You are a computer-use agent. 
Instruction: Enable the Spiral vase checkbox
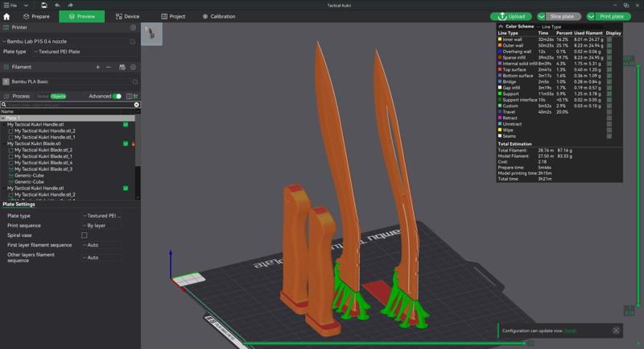pos(85,235)
